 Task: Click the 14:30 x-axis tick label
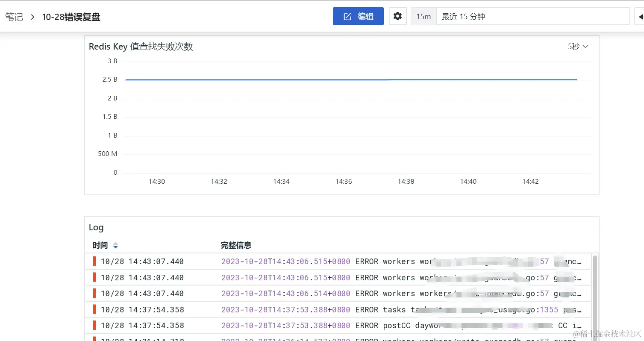[x=157, y=182]
